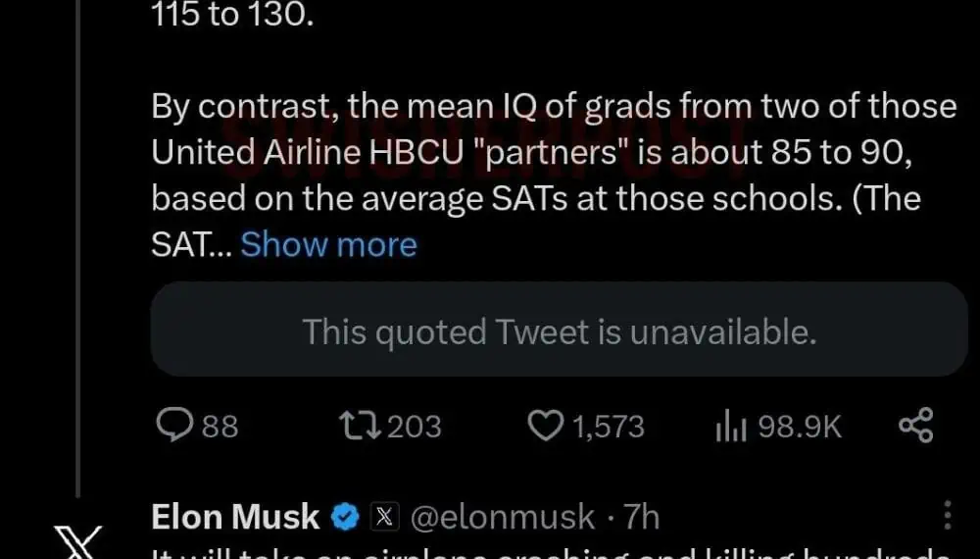Image resolution: width=980 pixels, height=559 pixels.
Task: Click the 98.9K views count
Action: (800, 427)
